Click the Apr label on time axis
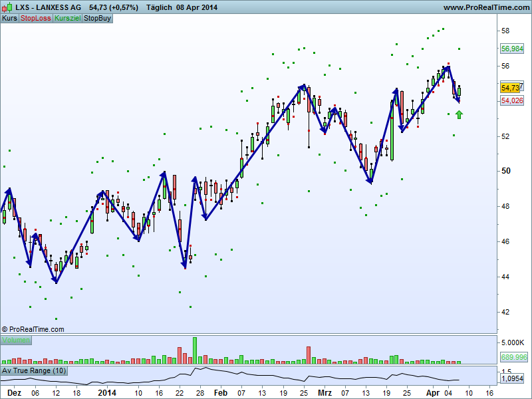Viewport: 532px width, 399px height. coord(433,393)
